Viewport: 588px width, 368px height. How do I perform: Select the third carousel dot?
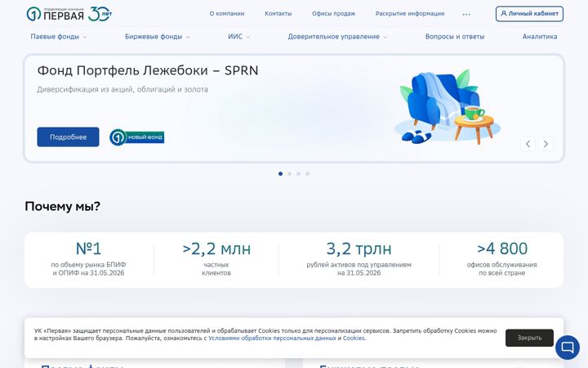pyautogui.click(x=299, y=174)
